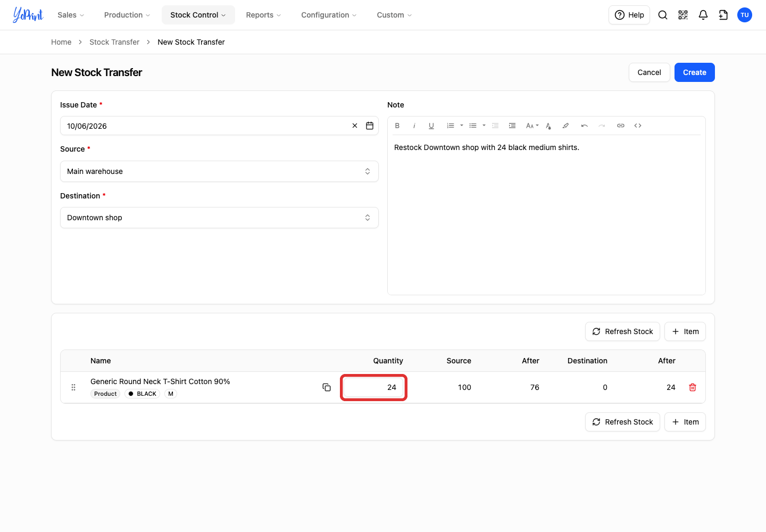Screen dimensions: 766x532
Task: Open the global search
Action: (663, 15)
